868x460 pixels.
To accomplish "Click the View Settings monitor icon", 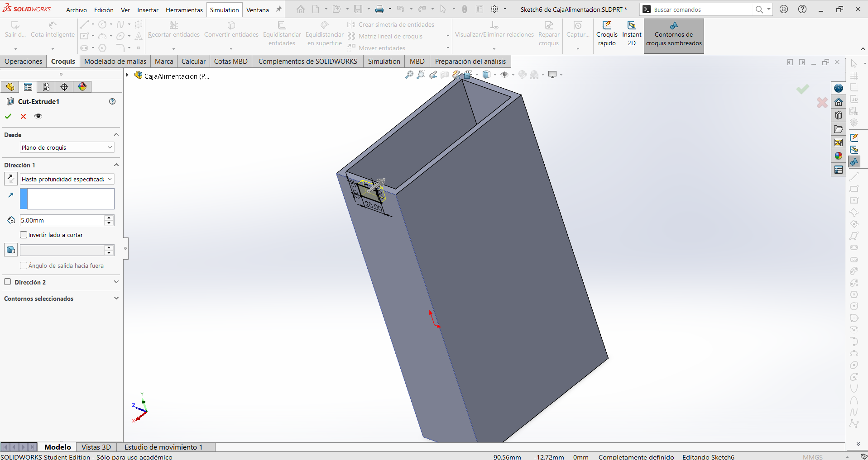I will click(552, 75).
